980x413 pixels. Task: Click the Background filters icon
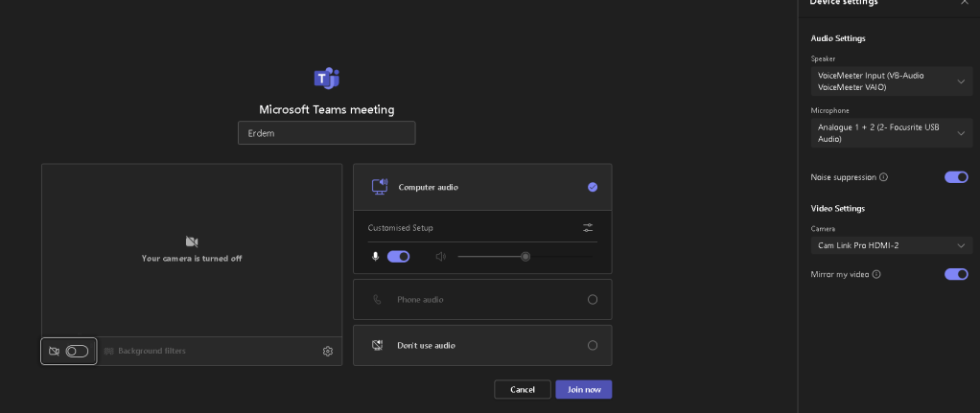[x=108, y=351]
